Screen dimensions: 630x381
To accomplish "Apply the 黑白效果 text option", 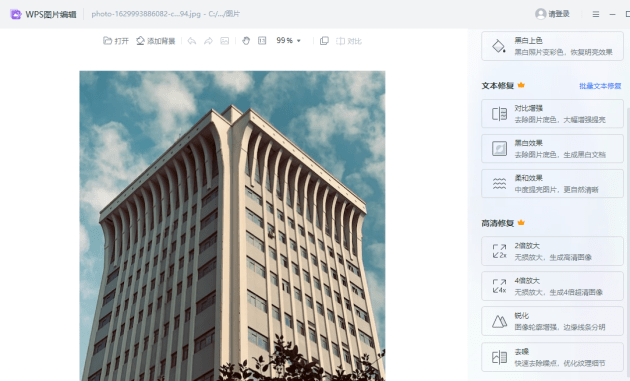I will coord(552,149).
